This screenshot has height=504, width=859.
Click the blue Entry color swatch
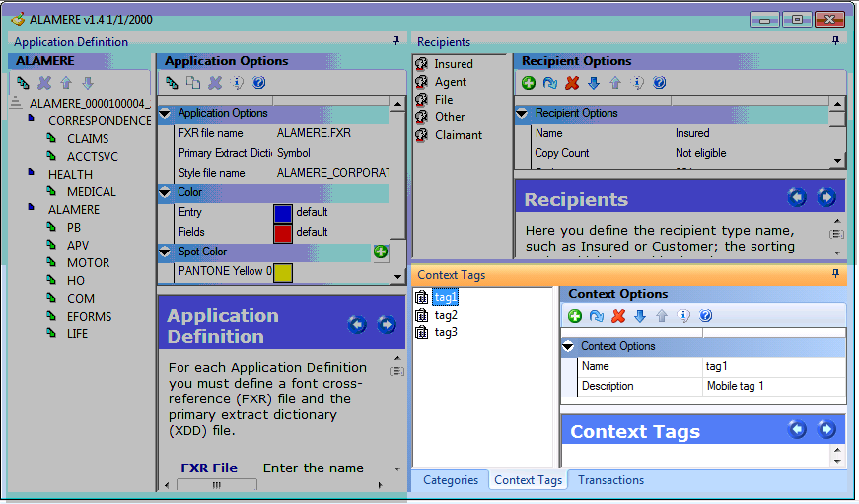point(283,213)
